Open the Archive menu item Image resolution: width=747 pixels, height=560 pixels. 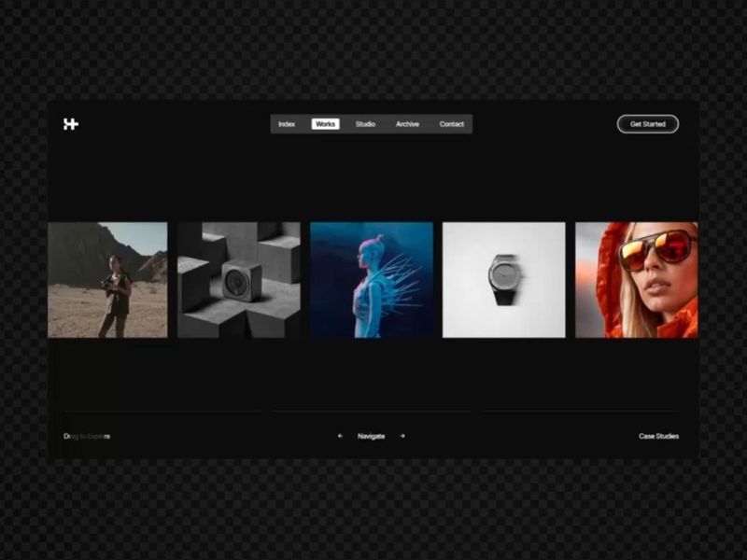point(407,124)
